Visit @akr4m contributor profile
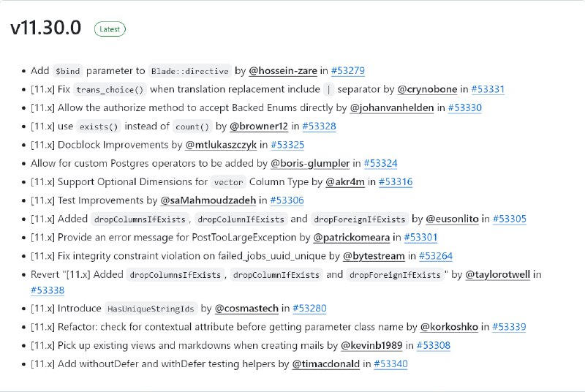The width and height of the screenshot is (585, 392). pos(345,181)
